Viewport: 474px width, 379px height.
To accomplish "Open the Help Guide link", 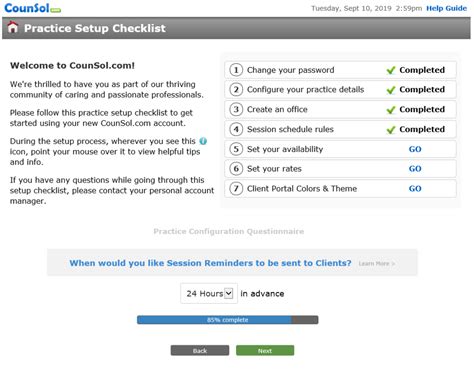I will point(446,8).
